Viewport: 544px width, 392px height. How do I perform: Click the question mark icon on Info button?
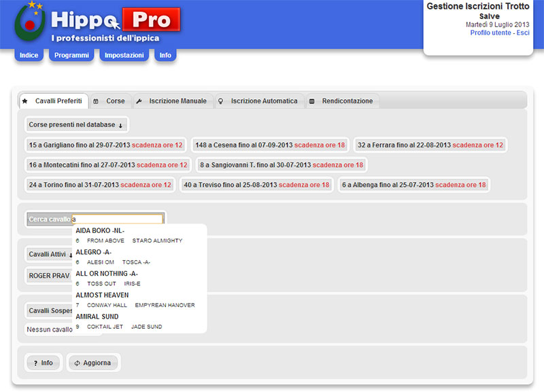coord(34,363)
